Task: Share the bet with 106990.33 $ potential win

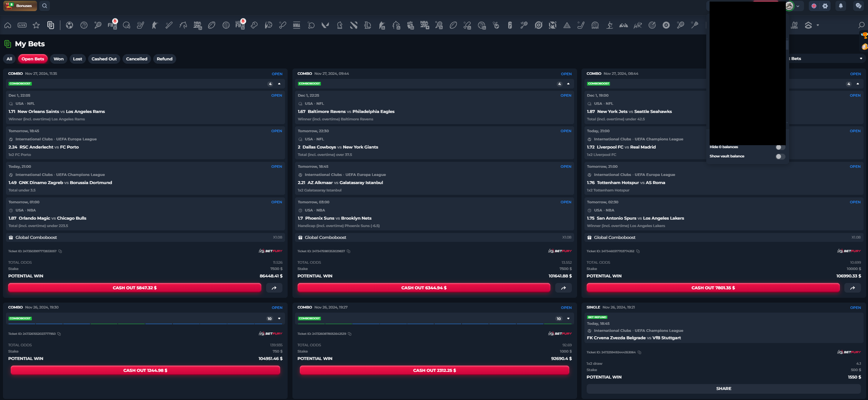Action: (852, 288)
